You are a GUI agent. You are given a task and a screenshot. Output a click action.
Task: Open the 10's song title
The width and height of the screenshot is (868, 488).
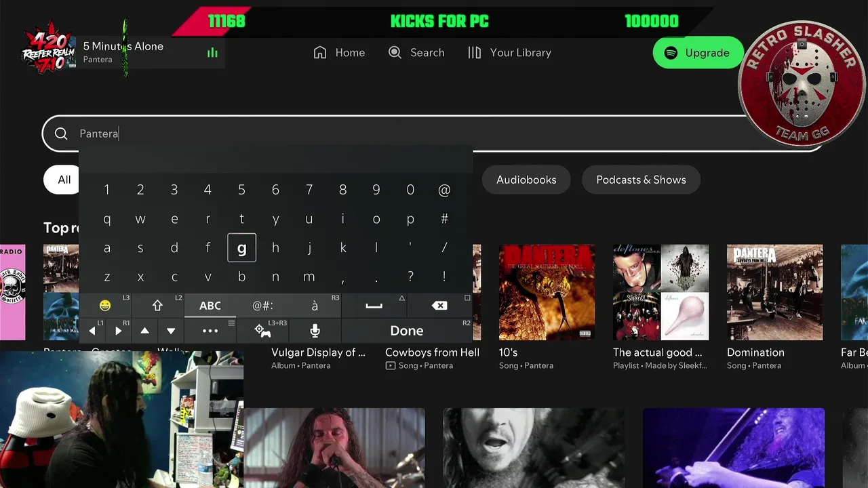point(509,352)
